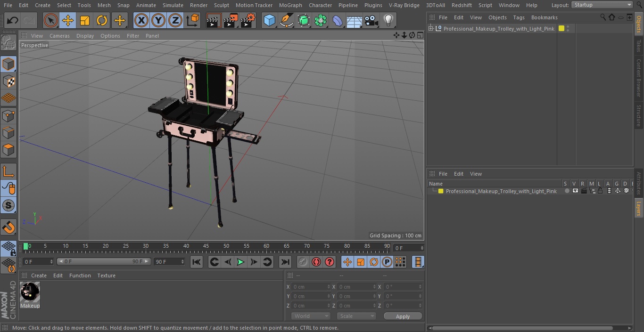Activate the Scale tool

click(x=85, y=20)
